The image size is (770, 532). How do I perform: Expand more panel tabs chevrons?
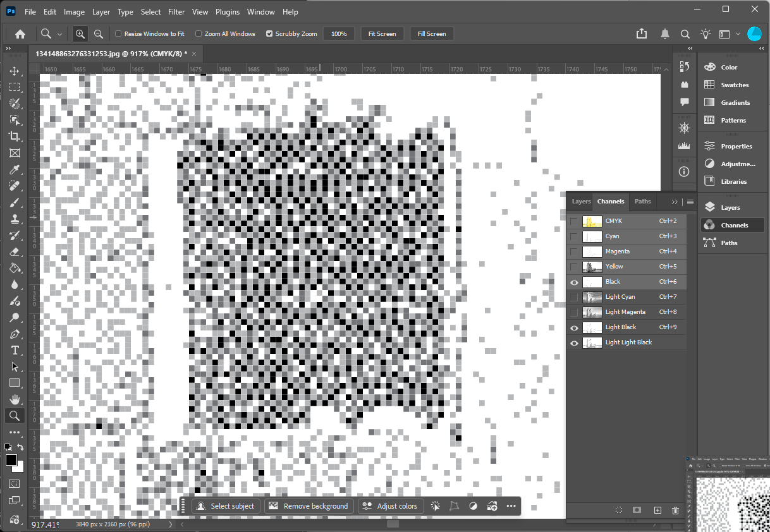[x=675, y=202]
